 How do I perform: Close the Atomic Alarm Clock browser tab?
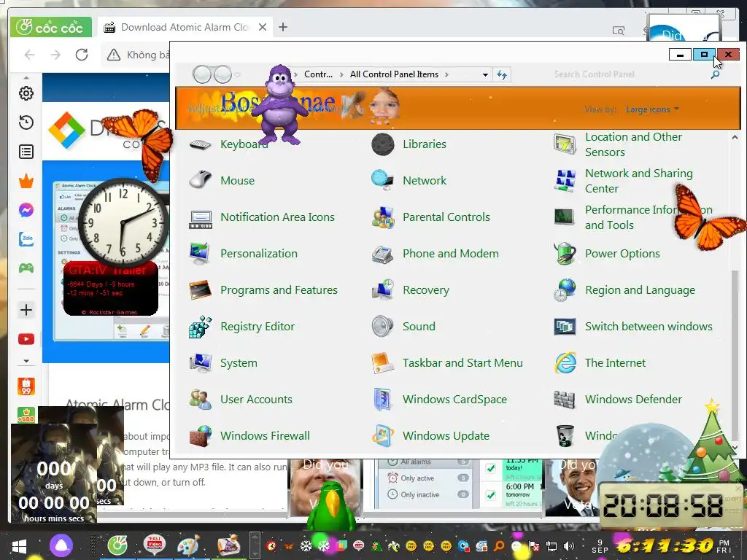pos(263,27)
